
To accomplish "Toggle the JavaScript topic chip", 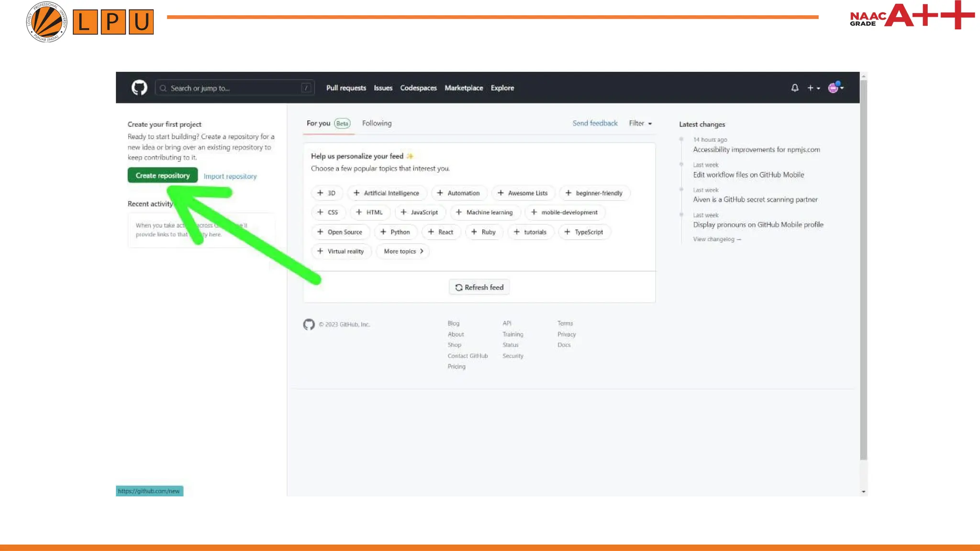I will [x=420, y=212].
